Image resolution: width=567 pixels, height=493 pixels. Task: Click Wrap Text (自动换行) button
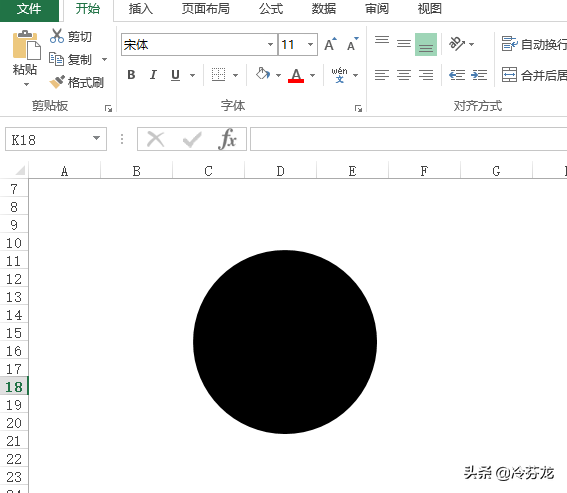(x=534, y=44)
